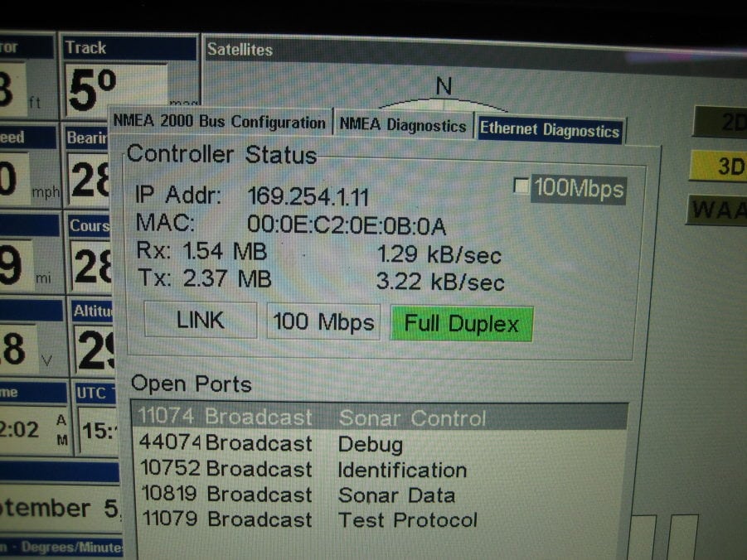
Task: Click the N compass marker in Satellites
Action: click(x=444, y=86)
